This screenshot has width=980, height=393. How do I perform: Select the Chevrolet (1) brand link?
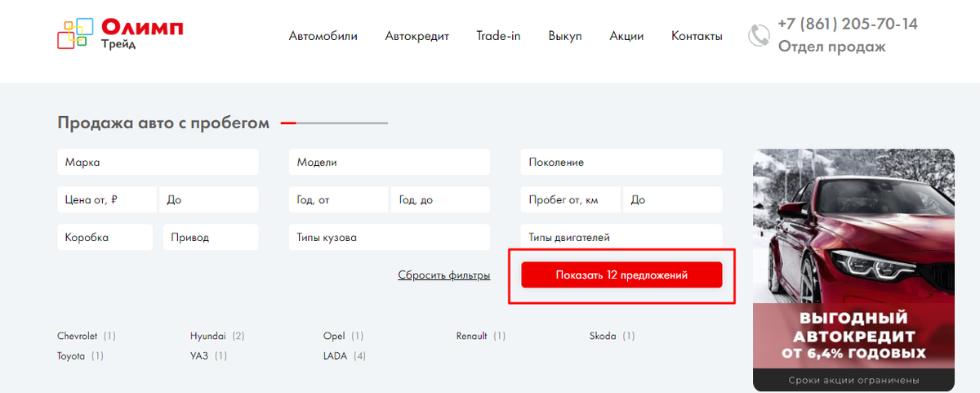pos(87,336)
